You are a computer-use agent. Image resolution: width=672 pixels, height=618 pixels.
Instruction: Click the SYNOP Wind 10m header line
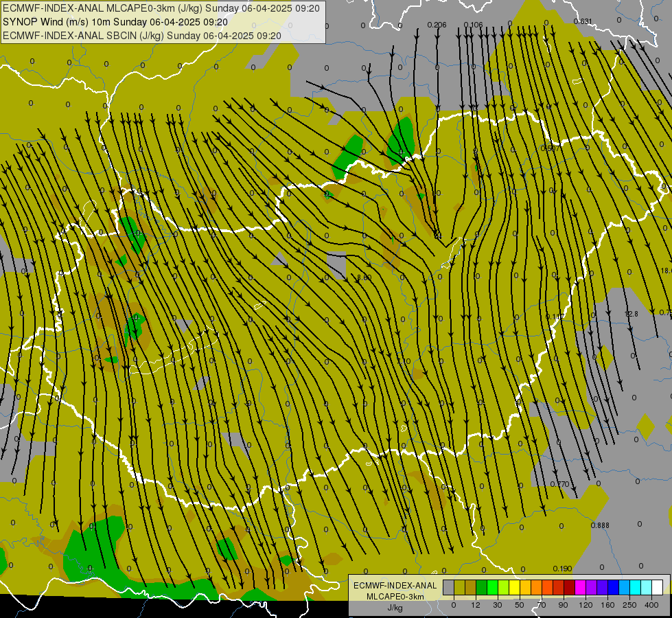[115, 22]
